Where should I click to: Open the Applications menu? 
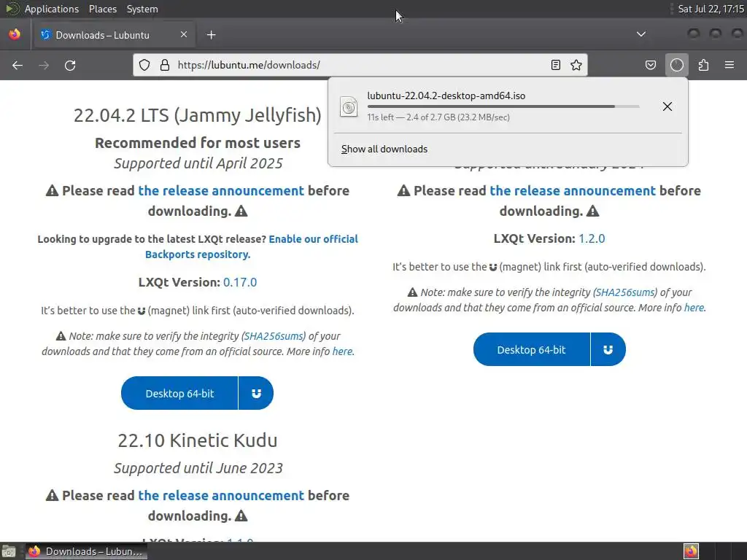(52, 9)
